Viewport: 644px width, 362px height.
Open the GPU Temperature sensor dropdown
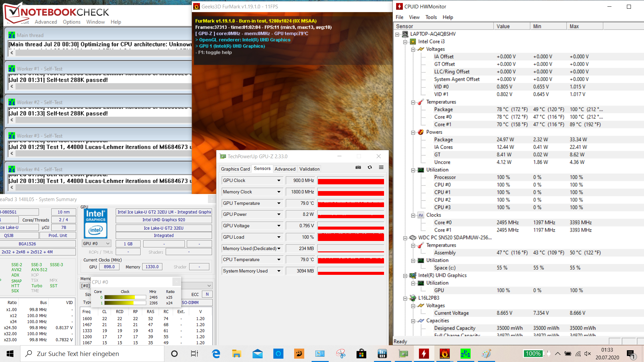click(278, 203)
